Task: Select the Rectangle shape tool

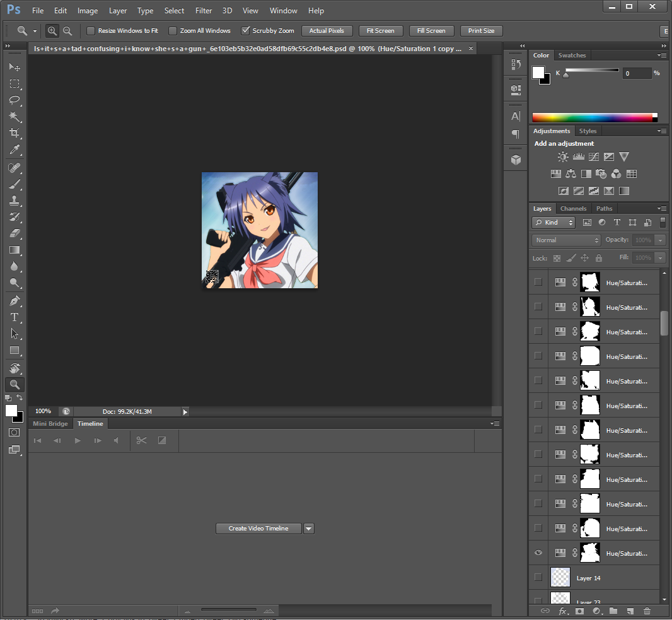Action: coord(14,350)
